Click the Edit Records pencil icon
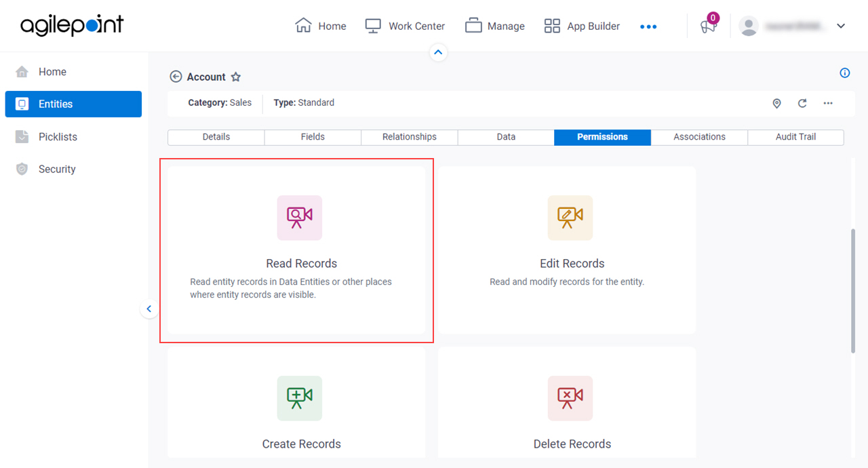Image resolution: width=868 pixels, height=468 pixels. pyautogui.click(x=570, y=218)
